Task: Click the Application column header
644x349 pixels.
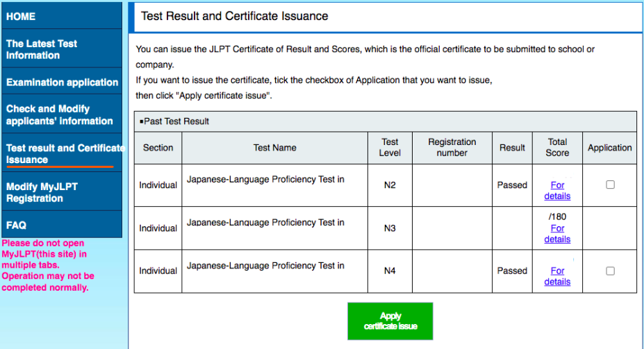Action: [609, 148]
